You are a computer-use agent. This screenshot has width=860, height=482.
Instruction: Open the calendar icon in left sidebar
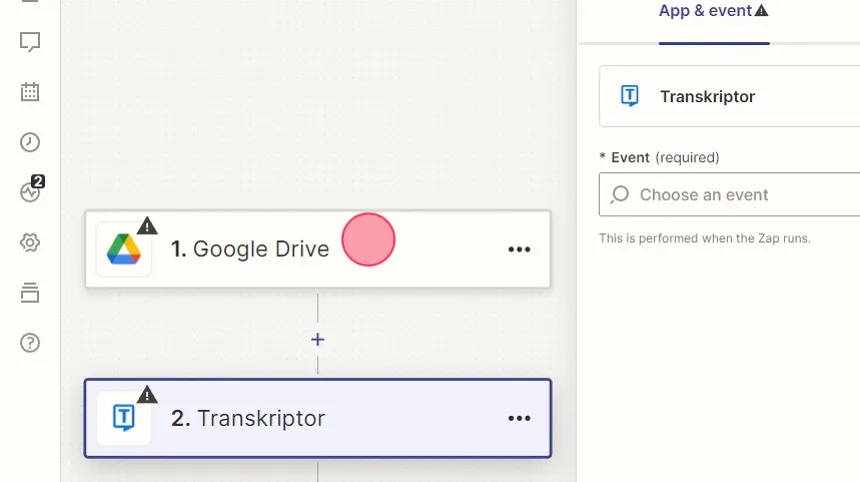tap(30, 92)
